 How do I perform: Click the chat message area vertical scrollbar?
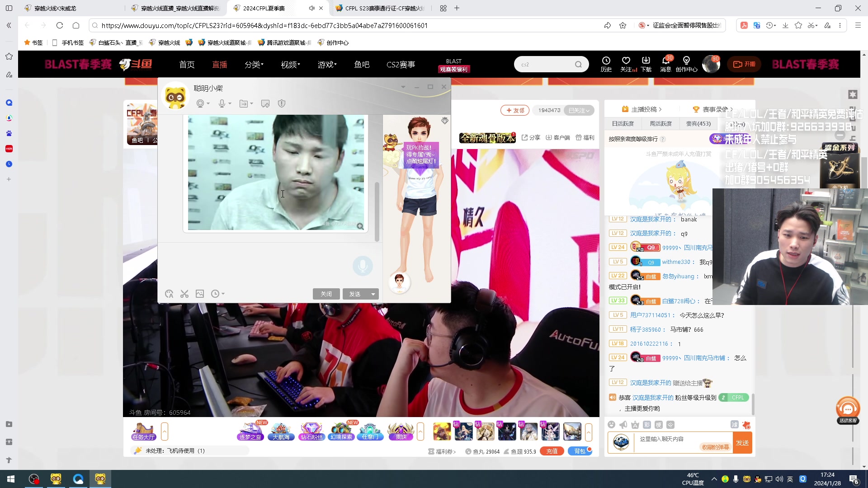(x=377, y=211)
